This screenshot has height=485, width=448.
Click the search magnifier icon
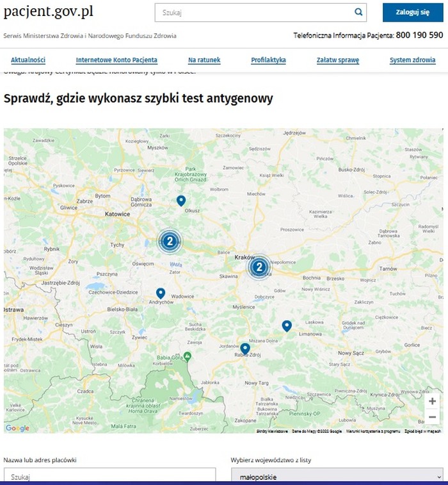pos(358,12)
